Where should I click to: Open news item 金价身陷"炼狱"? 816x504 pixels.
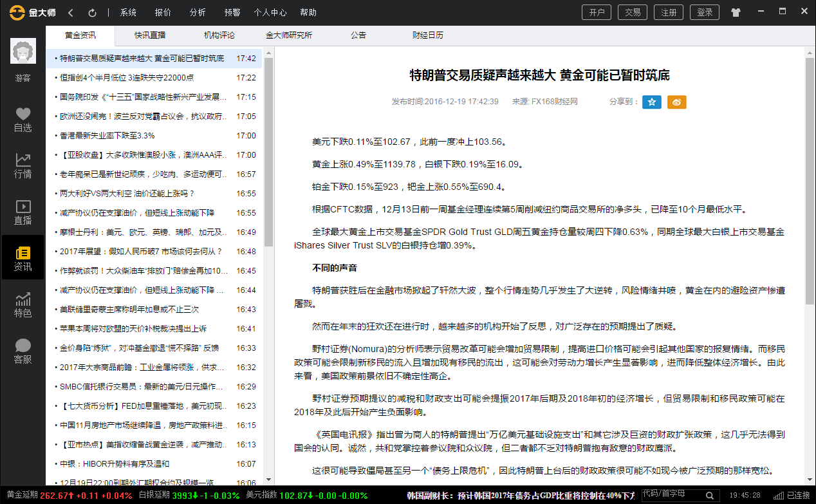click(154, 348)
